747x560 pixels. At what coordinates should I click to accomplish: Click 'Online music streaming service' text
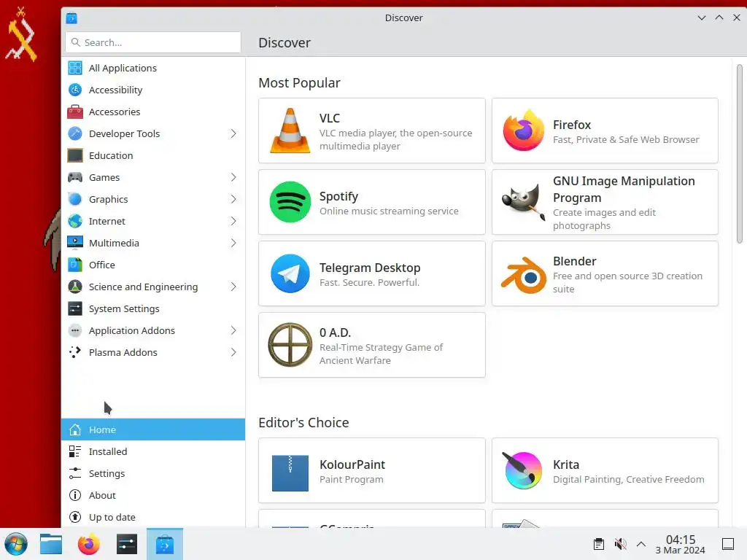(x=389, y=211)
